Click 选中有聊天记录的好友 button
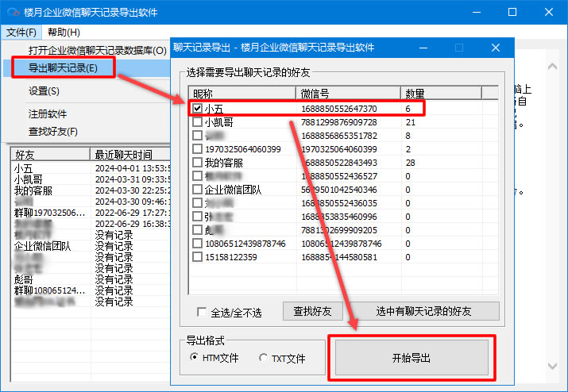The image size is (568, 392). pos(426,311)
